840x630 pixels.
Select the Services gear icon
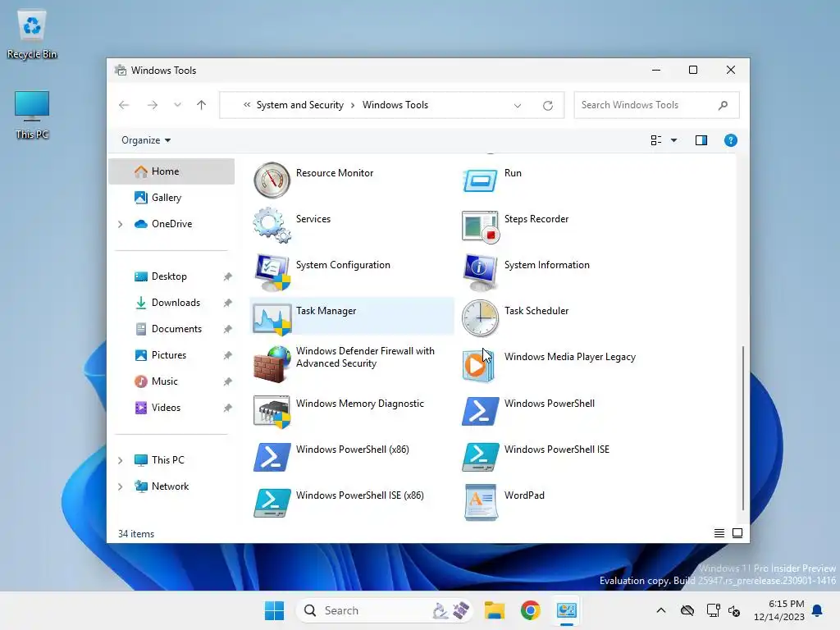pos(272,226)
